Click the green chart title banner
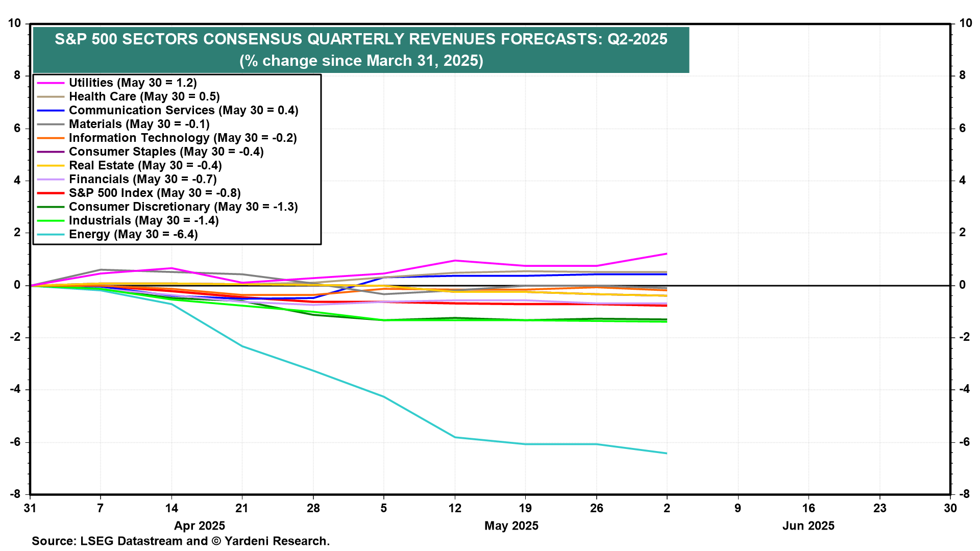Image resolution: width=980 pixels, height=551 pixels. (361, 50)
